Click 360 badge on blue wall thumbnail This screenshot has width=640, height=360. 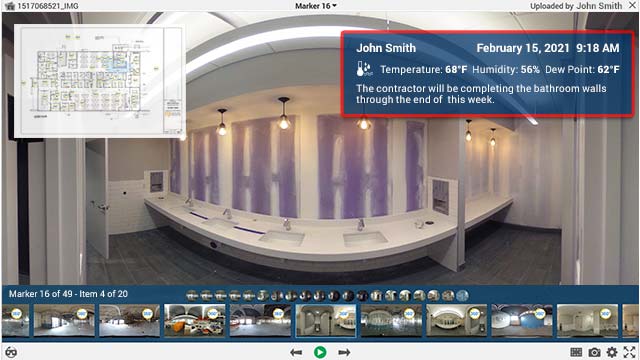coord(540,313)
